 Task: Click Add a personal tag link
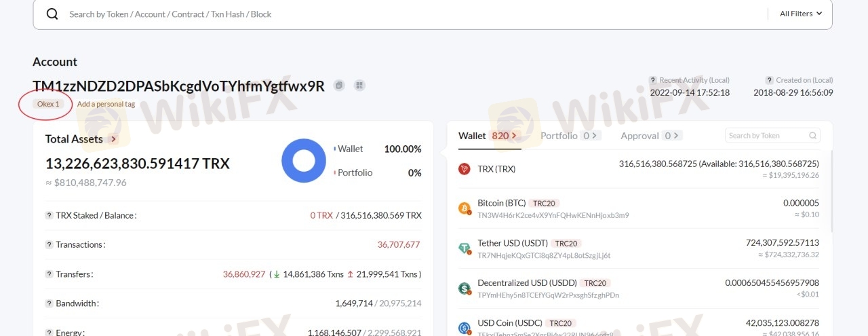(106, 105)
